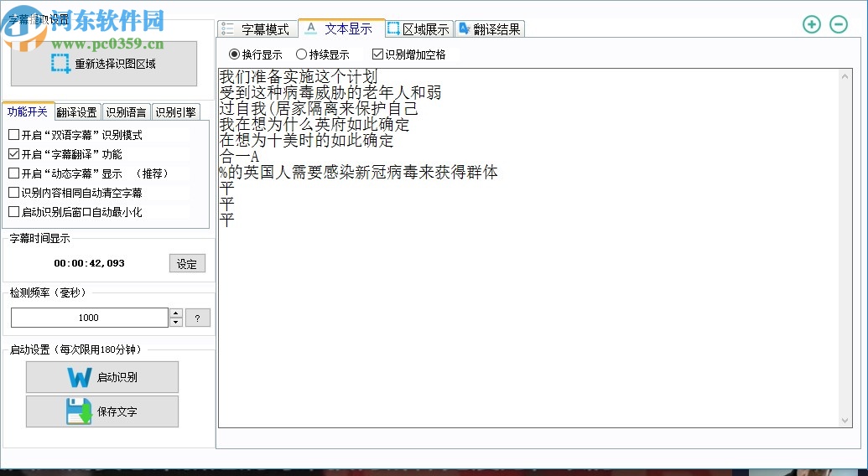
Task: Click the region icon of 区域展示 tab
Action: (x=393, y=28)
